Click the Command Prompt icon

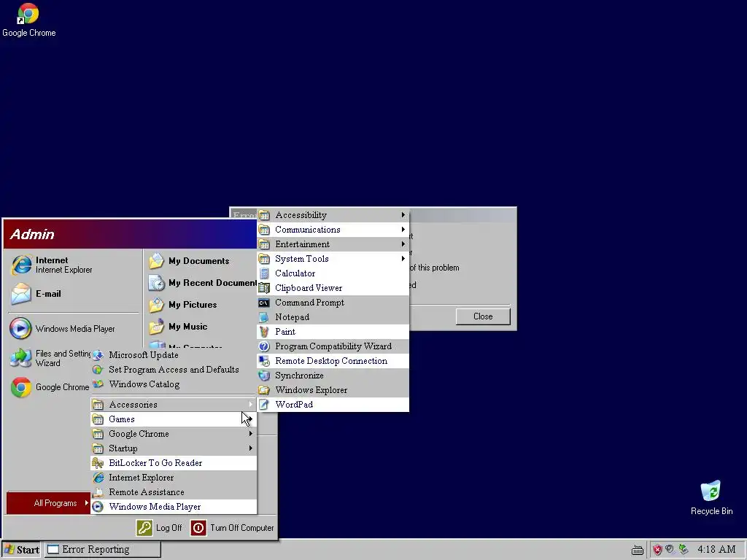pos(264,303)
